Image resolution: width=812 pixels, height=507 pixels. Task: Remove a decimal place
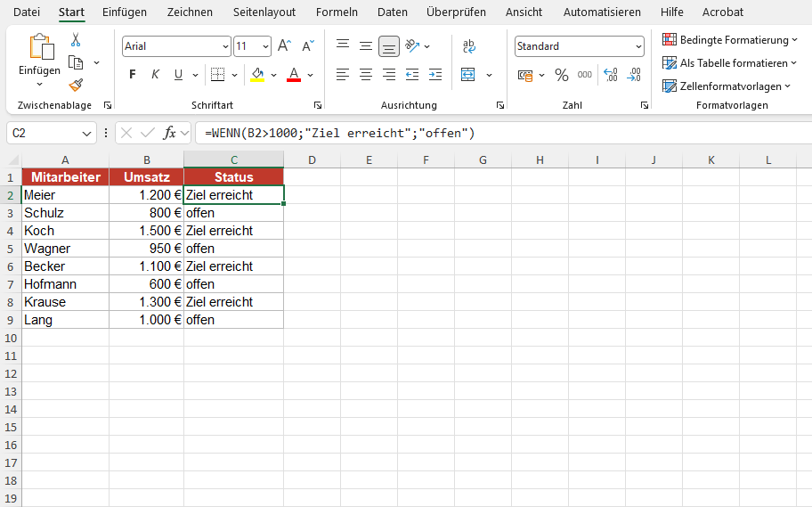click(634, 75)
